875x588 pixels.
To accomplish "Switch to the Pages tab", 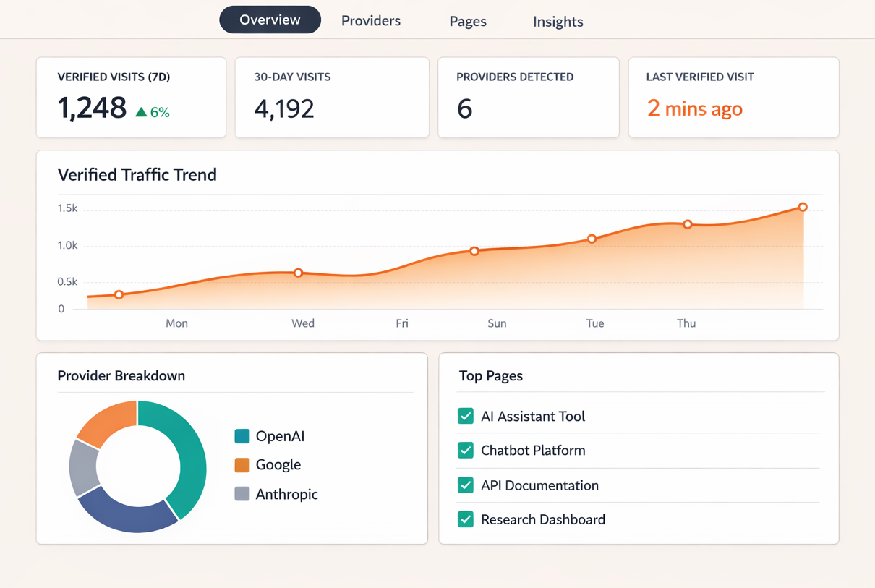I will [x=467, y=21].
